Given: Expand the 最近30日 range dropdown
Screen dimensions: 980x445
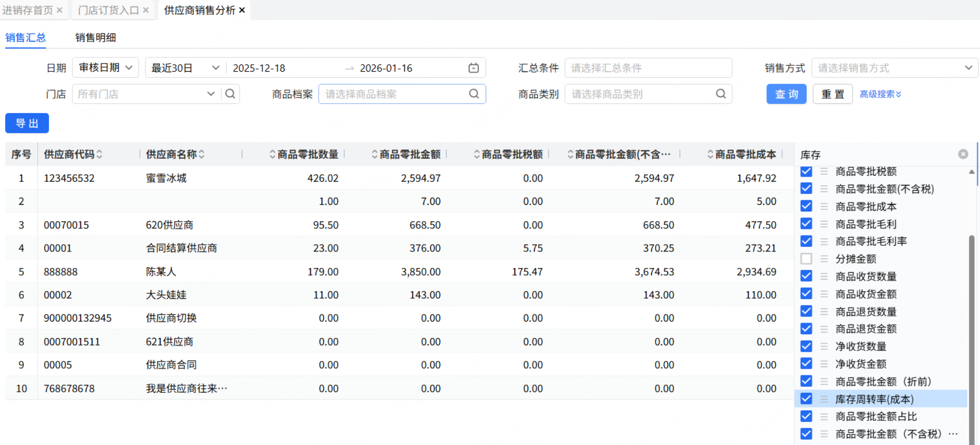Looking at the screenshot, I should (x=185, y=68).
